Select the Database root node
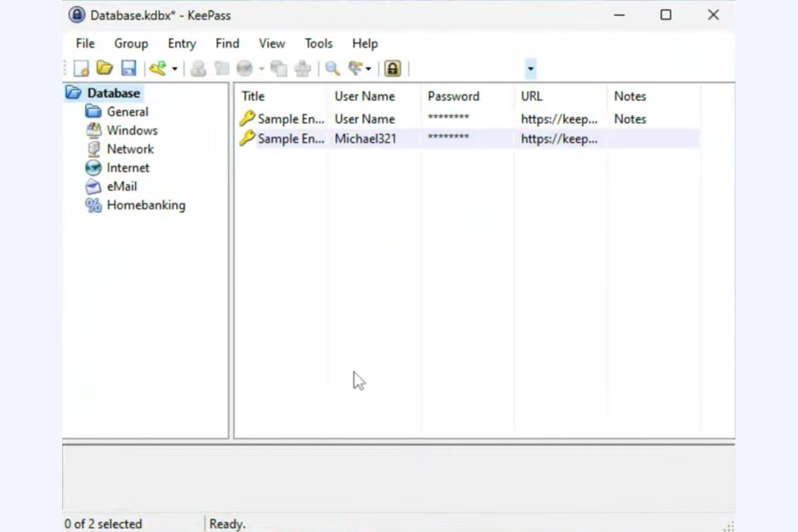This screenshot has height=532, width=798. click(x=112, y=92)
